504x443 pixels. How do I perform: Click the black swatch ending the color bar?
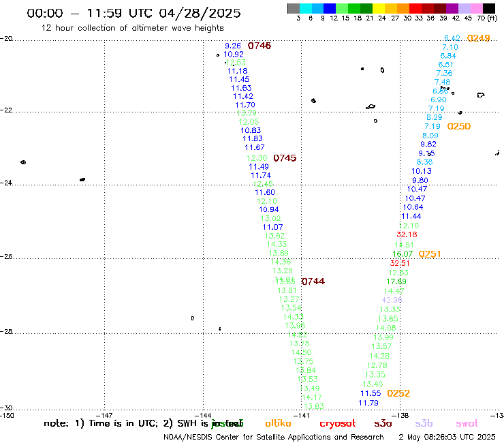point(489,8)
